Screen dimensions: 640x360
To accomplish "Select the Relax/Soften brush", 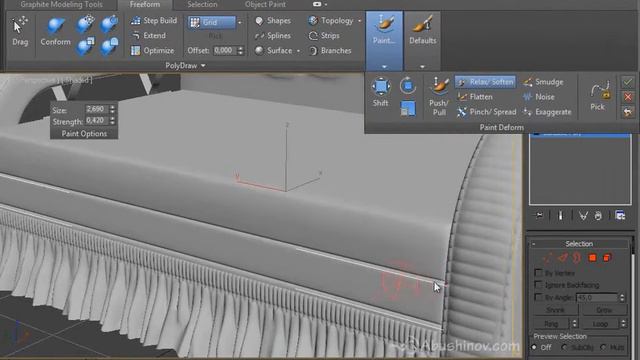I will 485,82.
